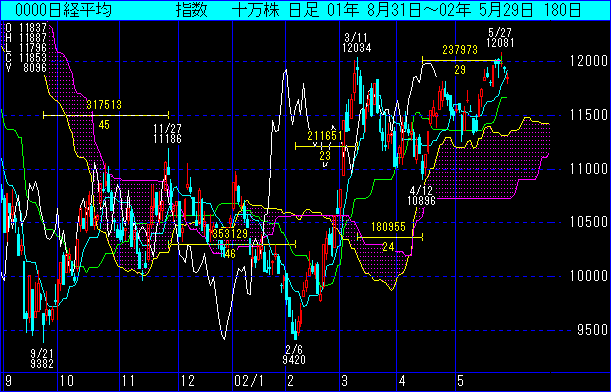The height and width of the screenshot is (392, 611).
Task: Click the volume value V 8096
Action: tap(26, 68)
